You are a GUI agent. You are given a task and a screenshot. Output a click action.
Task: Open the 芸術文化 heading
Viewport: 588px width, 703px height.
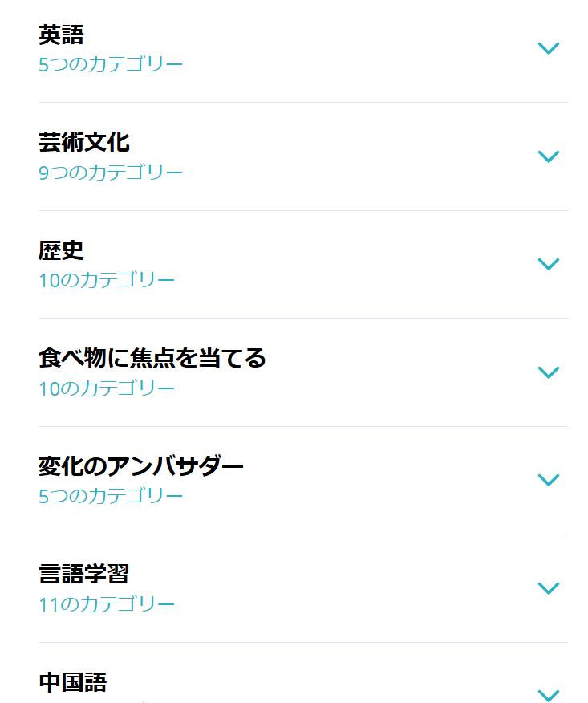point(83,143)
